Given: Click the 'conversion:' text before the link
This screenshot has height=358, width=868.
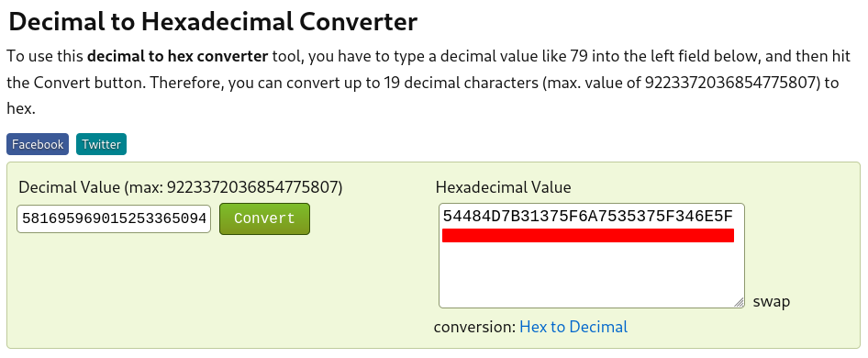Looking at the screenshot, I should click(475, 327).
